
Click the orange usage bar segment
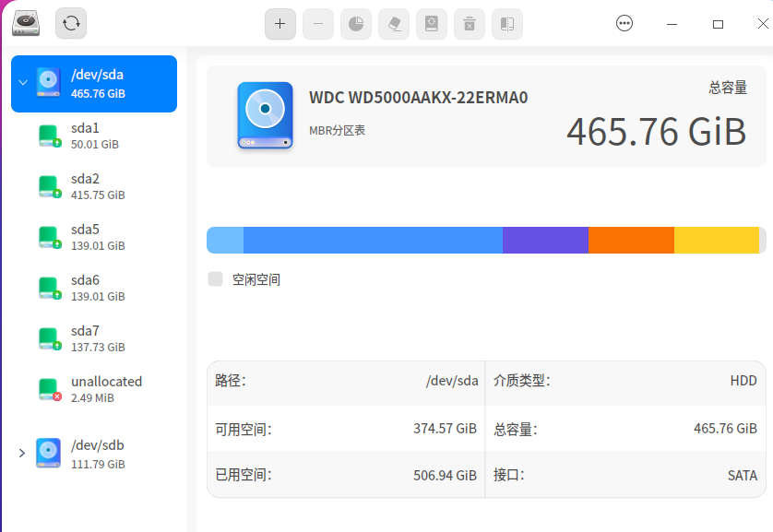(632, 240)
